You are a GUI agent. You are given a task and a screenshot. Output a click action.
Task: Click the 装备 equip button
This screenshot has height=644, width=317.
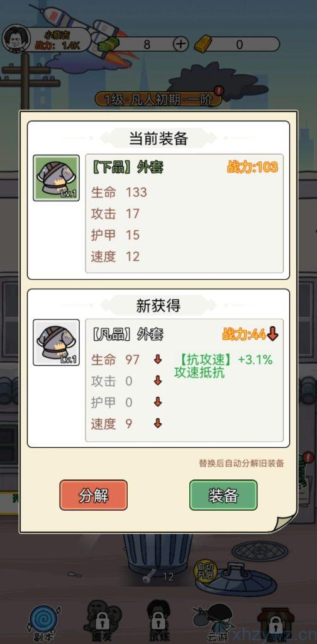click(x=223, y=496)
